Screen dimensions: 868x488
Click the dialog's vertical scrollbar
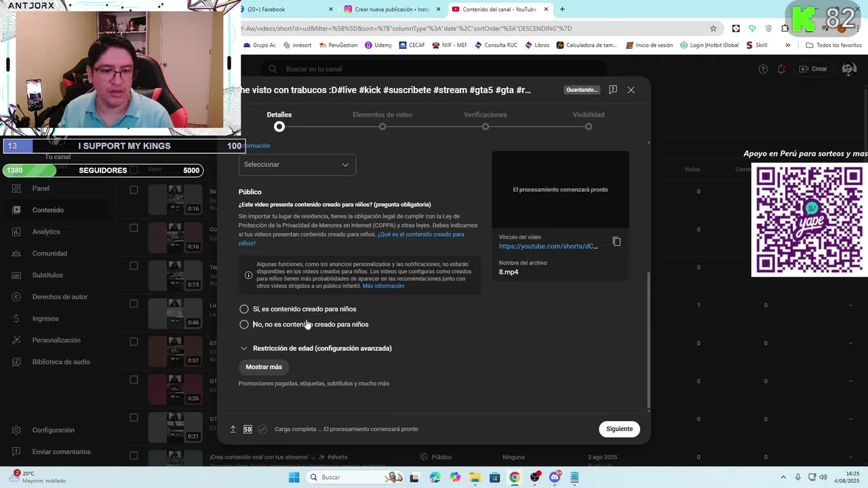[648, 340]
